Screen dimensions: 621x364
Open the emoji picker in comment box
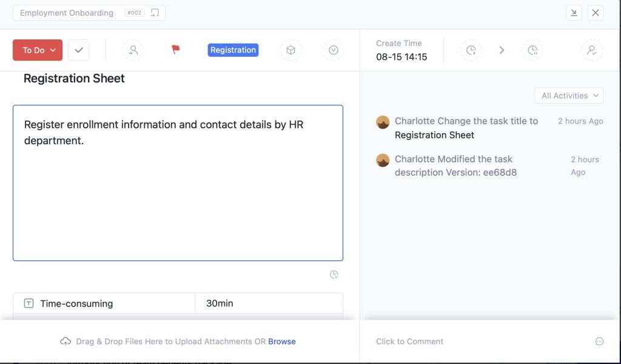coord(599,342)
